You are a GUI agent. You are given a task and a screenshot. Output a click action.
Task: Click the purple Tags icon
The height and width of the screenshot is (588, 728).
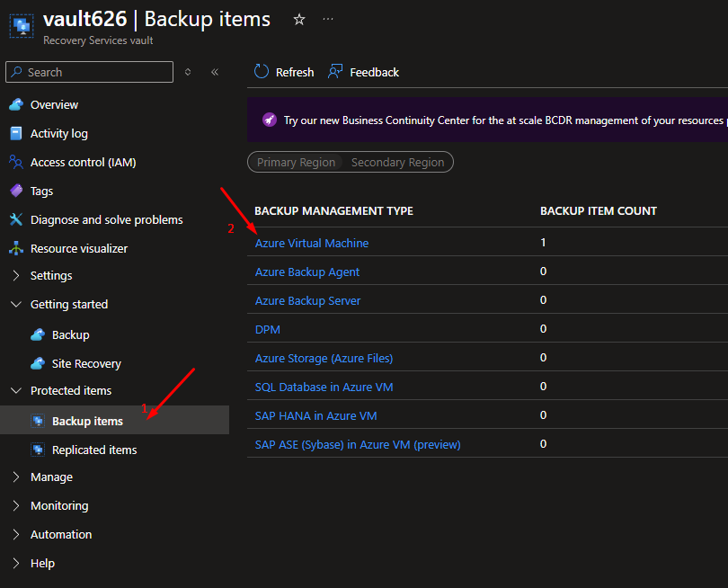tap(16, 191)
